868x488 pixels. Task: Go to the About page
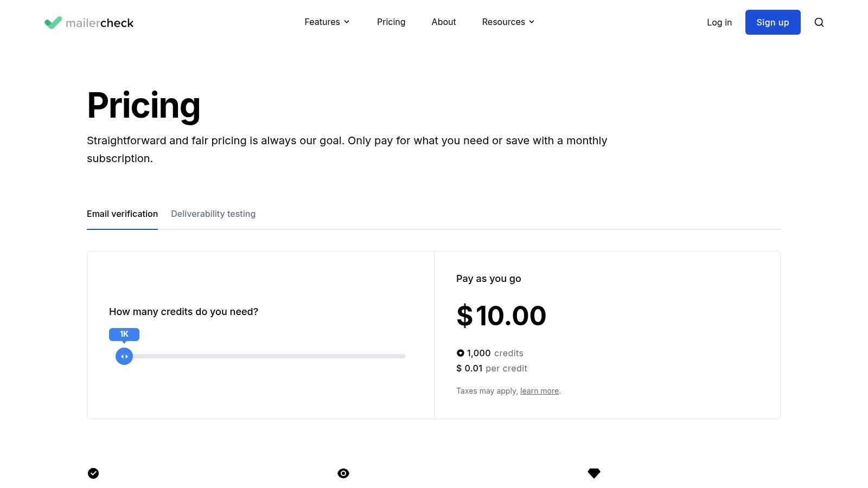(444, 22)
